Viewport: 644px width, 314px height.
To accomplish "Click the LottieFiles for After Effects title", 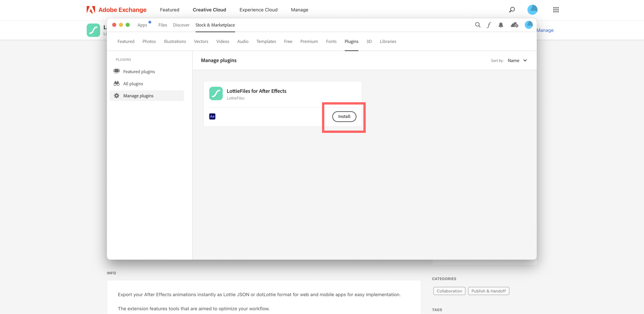I will click(256, 91).
